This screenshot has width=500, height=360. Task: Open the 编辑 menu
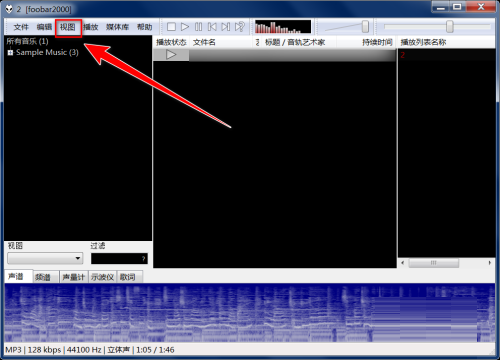click(44, 27)
